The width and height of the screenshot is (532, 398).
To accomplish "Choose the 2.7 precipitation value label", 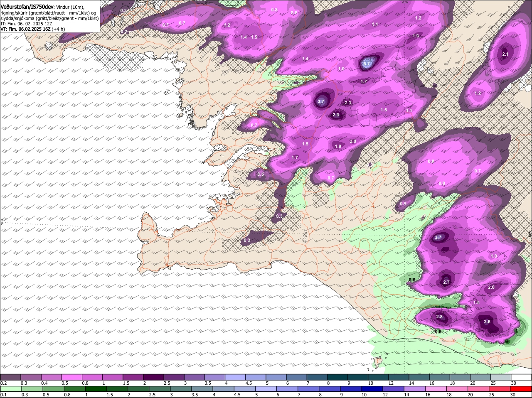I will coord(446,282).
